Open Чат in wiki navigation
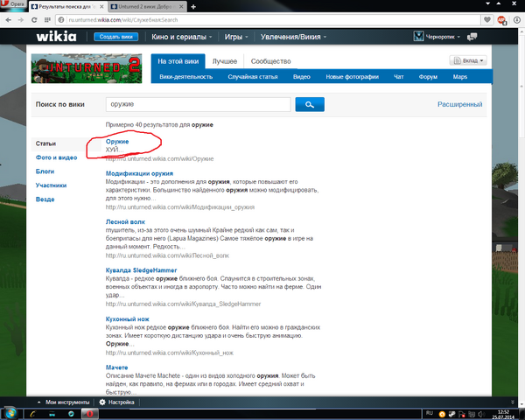525x420 pixels. point(398,77)
